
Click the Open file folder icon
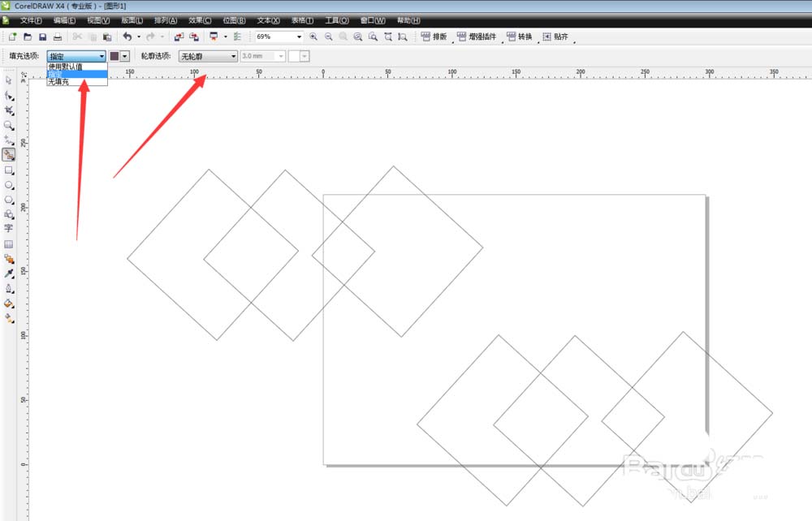click(x=28, y=37)
